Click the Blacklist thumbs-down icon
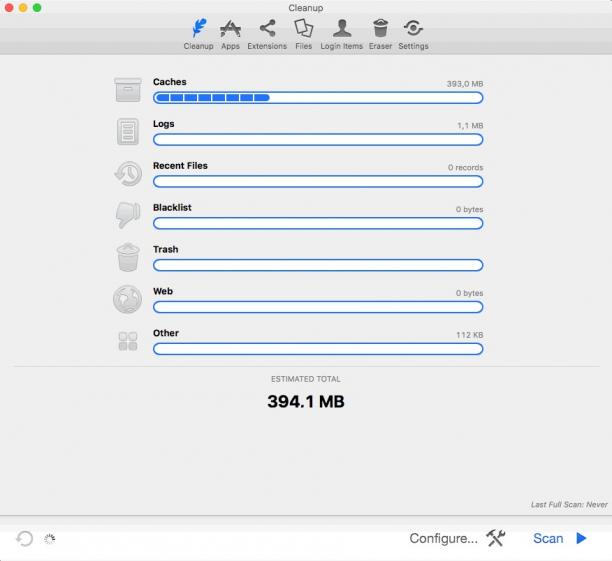 pyautogui.click(x=128, y=215)
